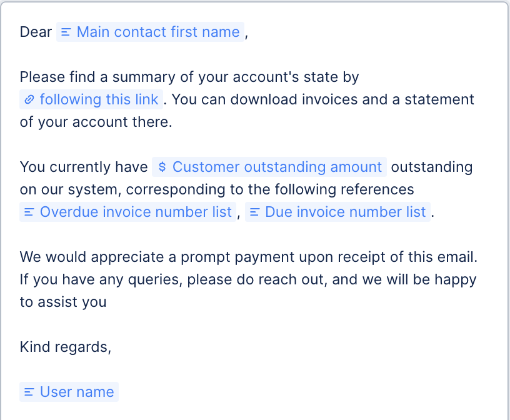Select the Overdue invoice number list variable label
510x420 pixels.
pos(136,212)
